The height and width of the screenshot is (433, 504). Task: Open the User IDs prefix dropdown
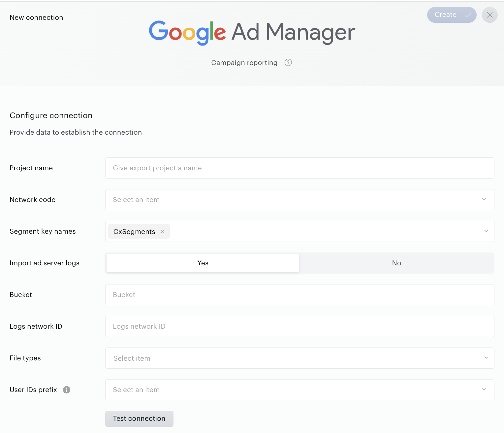tap(299, 390)
